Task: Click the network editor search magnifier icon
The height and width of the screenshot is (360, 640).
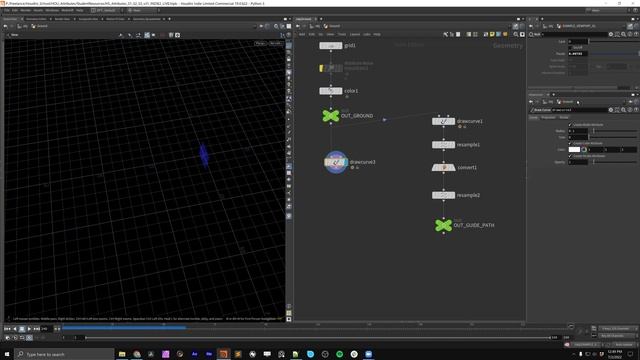Action: click(516, 35)
